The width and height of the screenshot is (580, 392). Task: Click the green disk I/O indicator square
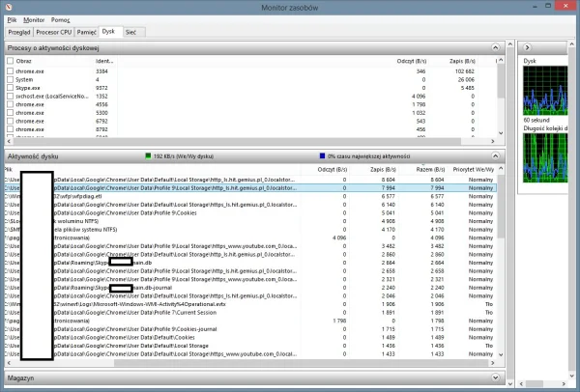(x=146, y=155)
